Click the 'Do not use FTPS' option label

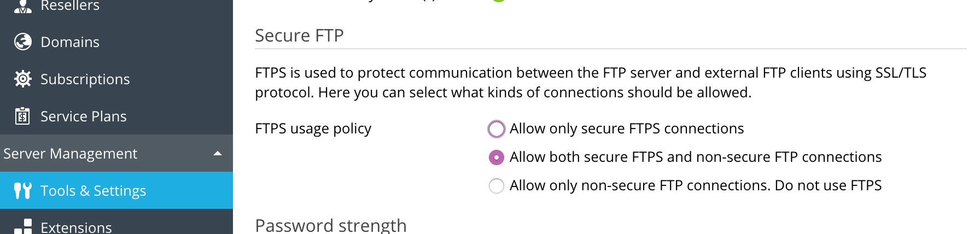[696, 185]
